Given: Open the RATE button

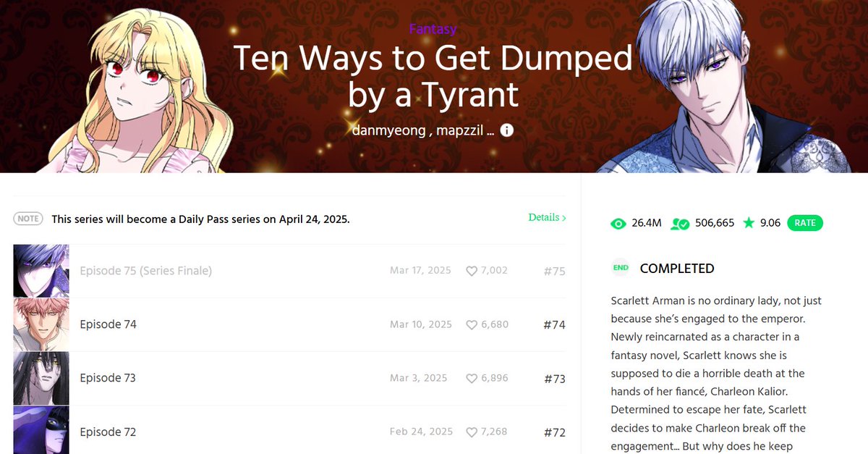Looking at the screenshot, I should coord(805,223).
